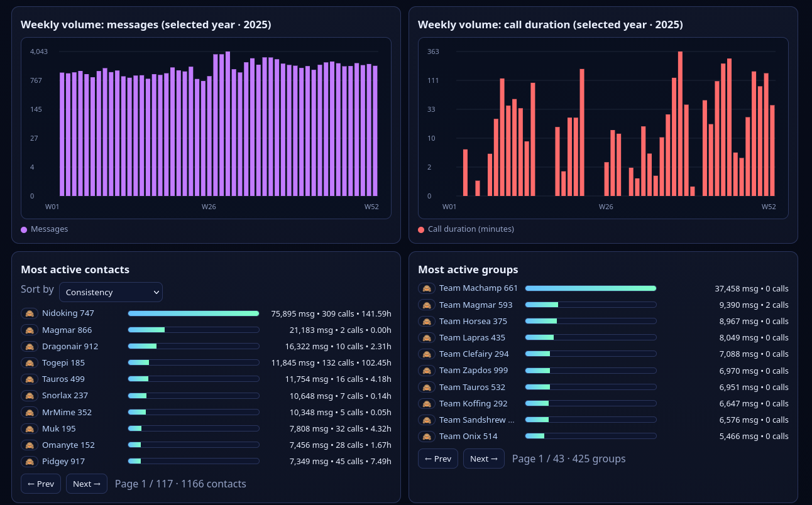This screenshot has height=505, width=812.
Task: Click the Team Zapdos 999 group avatar
Action: [426, 370]
